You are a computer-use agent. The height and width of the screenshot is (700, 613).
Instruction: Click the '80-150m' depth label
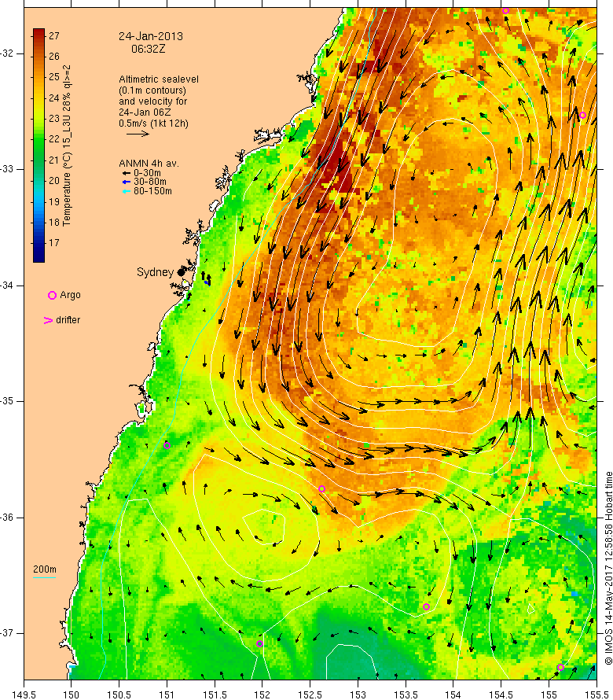152,191
